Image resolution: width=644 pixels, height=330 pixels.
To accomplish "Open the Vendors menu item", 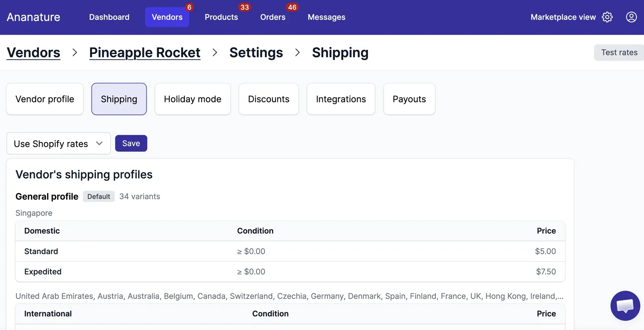I will point(167,17).
